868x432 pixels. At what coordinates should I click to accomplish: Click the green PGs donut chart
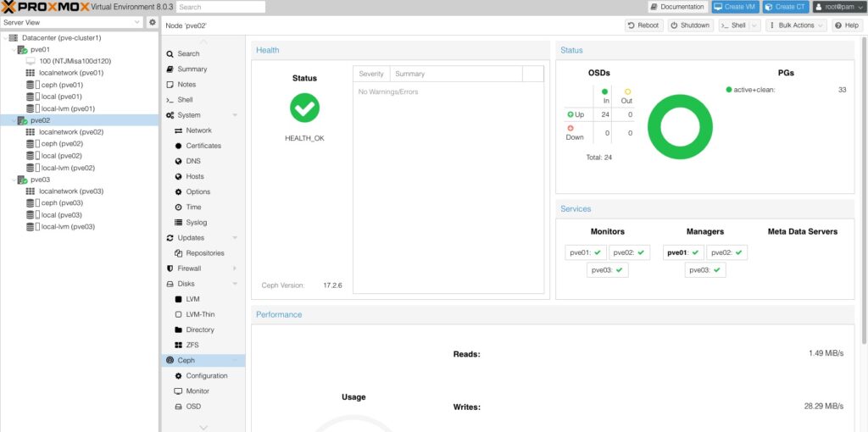pyautogui.click(x=680, y=127)
